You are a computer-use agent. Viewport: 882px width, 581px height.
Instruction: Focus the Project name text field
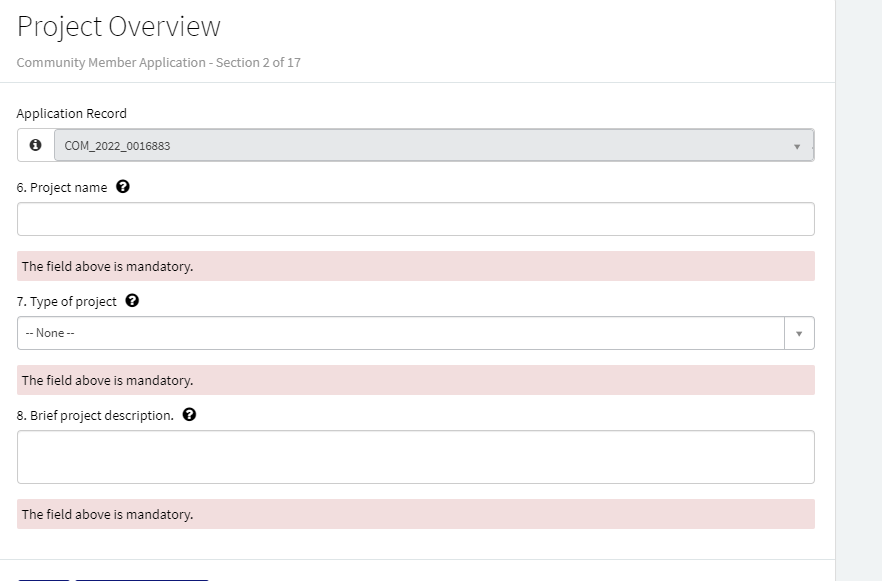coord(415,219)
